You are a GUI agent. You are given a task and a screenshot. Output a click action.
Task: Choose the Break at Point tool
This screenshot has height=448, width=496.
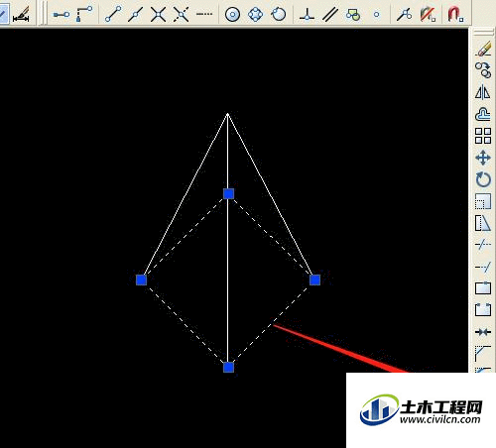point(483,288)
